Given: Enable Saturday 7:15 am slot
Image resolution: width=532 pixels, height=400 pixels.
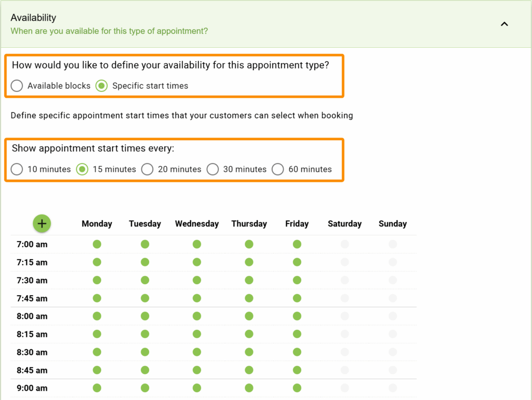Looking at the screenshot, I should click(344, 262).
